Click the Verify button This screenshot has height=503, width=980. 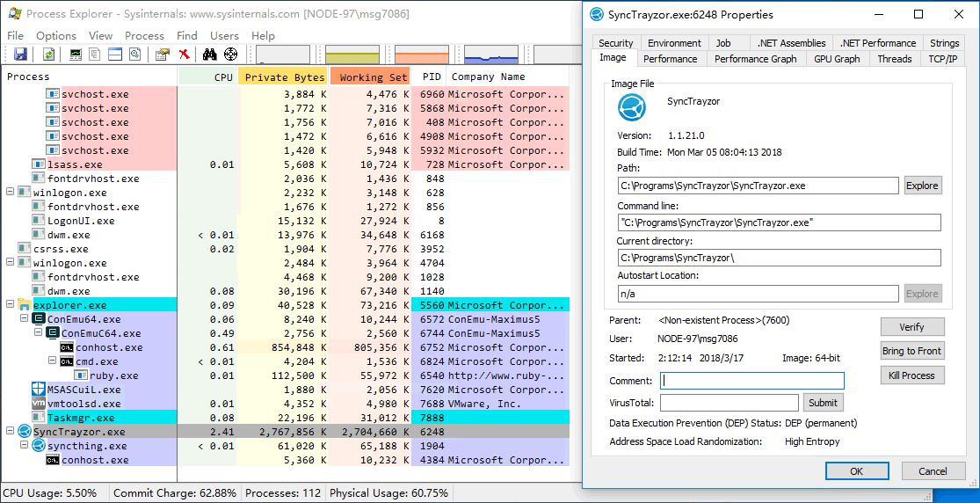[911, 326]
